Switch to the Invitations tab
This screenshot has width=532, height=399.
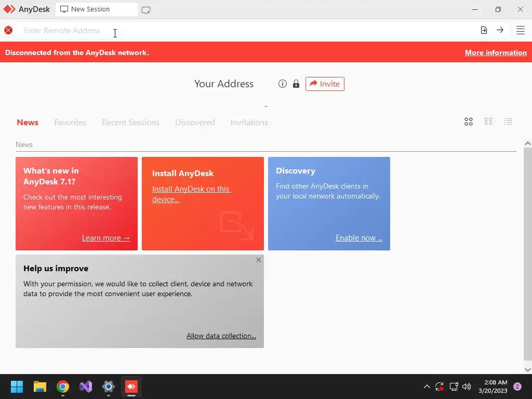tap(249, 122)
